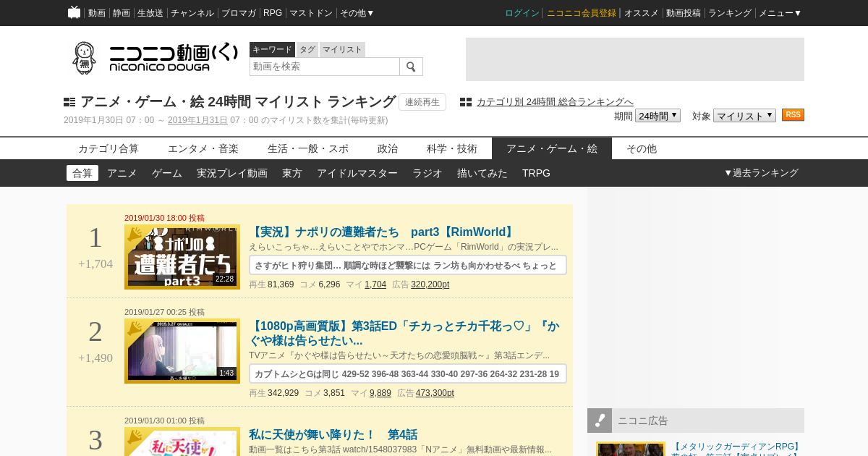Click 広告 320,200pt link
The width and height of the screenshot is (868, 456).
point(430,284)
